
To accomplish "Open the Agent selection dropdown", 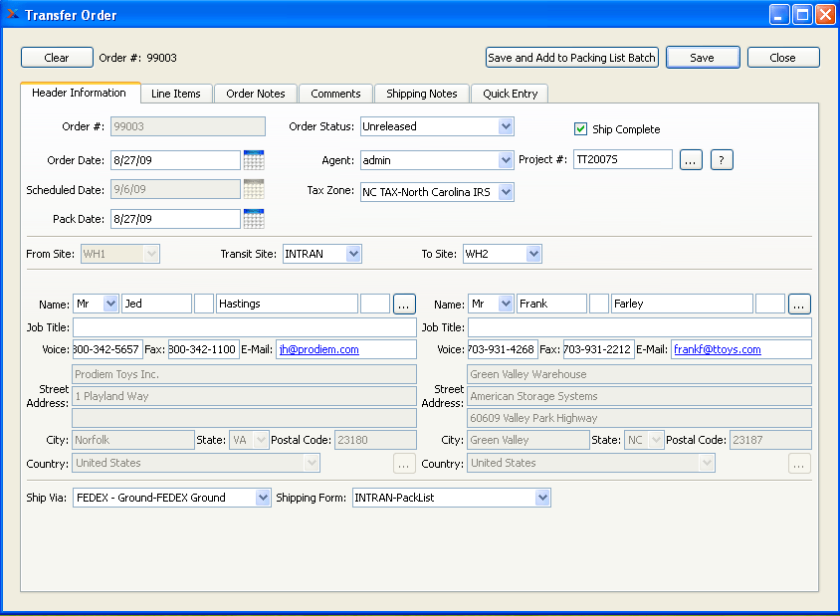I will (508, 159).
